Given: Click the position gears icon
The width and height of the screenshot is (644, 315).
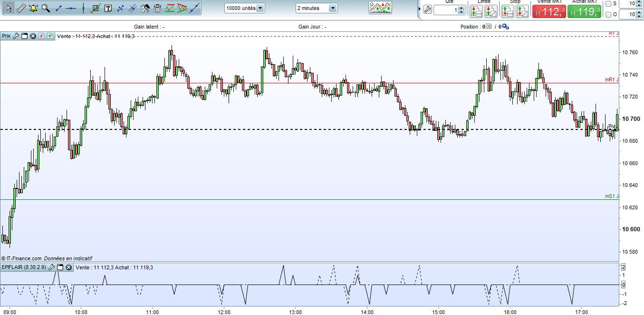Looking at the screenshot, I should coord(505,27).
